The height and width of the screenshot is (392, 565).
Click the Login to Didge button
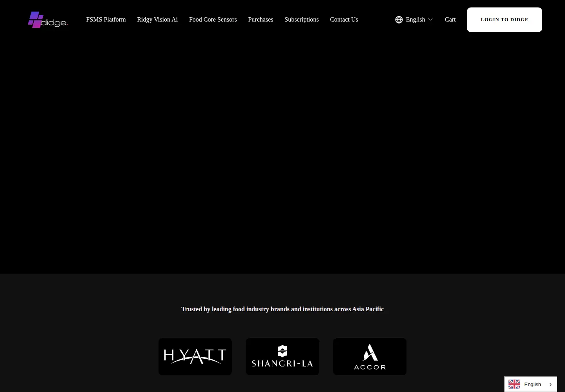pyautogui.click(x=505, y=20)
